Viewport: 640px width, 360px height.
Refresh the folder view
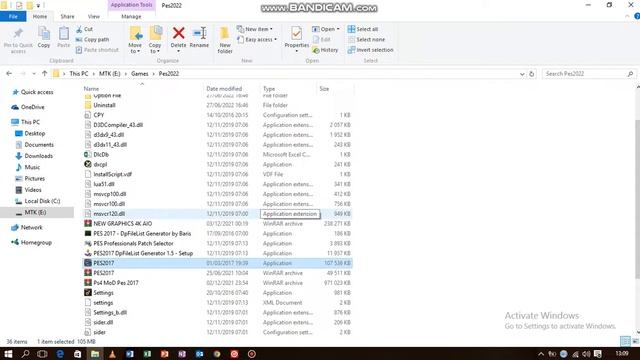[531, 74]
